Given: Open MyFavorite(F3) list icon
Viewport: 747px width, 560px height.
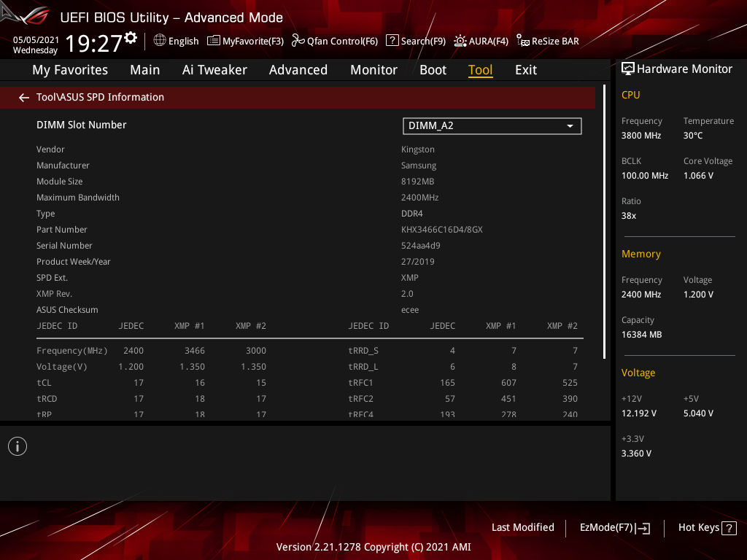Looking at the screenshot, I should click(214, 41).
